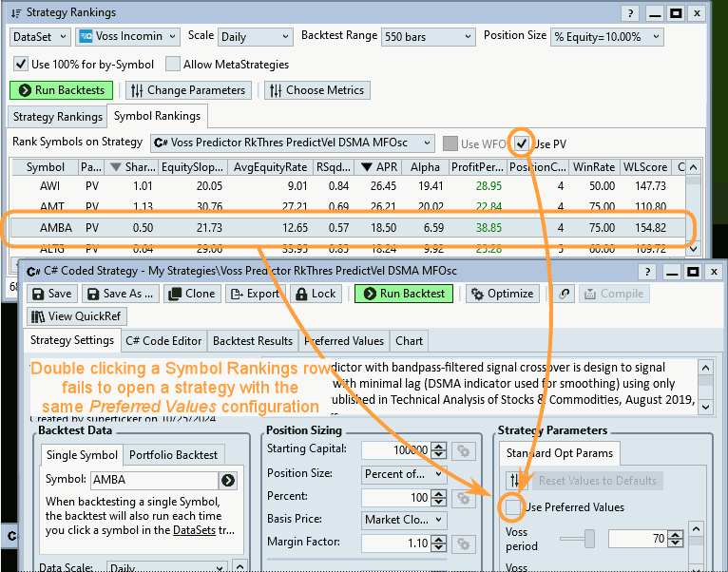The width and height of the screenshot is (728, 572).
Task: Click the arrow button beside AMBA symbol
Action: click(227, 480)
